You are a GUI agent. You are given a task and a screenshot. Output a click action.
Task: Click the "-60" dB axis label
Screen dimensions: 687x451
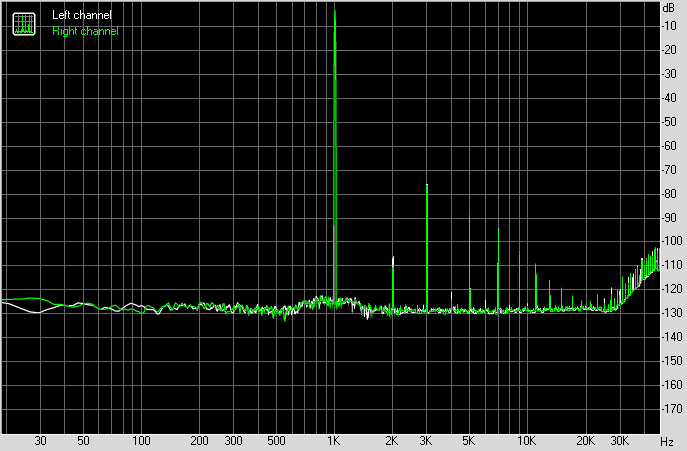click(669, 146)
